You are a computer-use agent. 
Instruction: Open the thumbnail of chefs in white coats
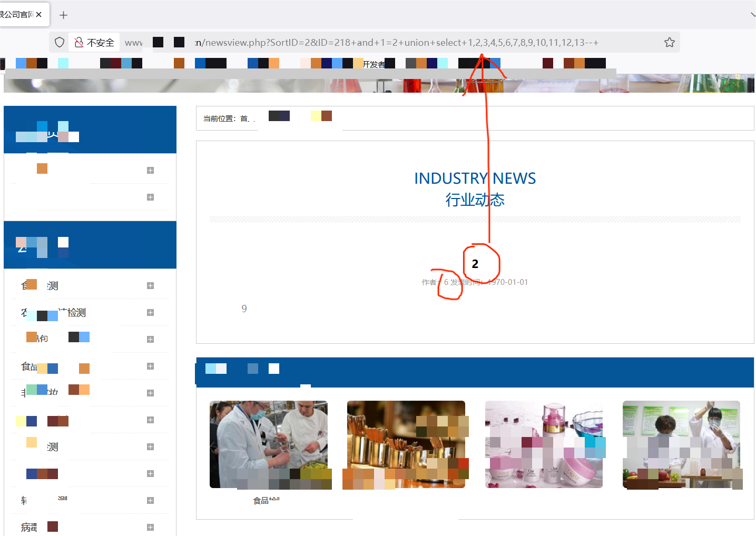coord(269,444)
